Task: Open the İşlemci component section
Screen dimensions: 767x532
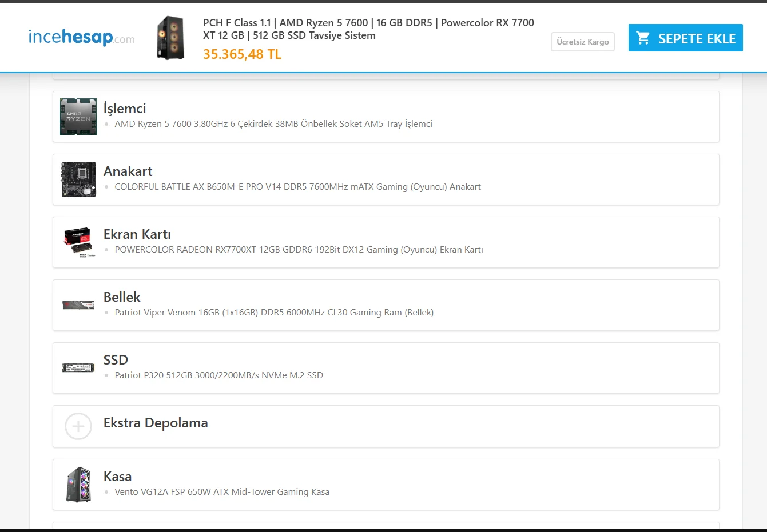Action: pyautogui.click(x=125, y=109)
